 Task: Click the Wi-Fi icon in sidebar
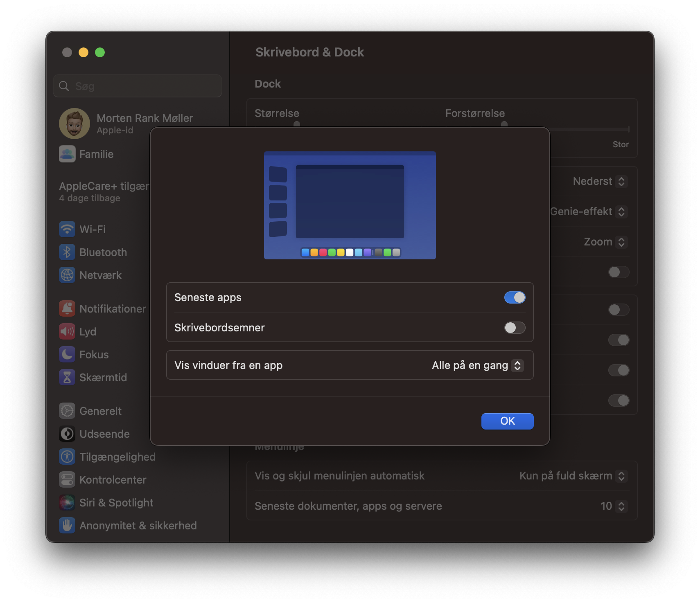(x=67, y=229)
